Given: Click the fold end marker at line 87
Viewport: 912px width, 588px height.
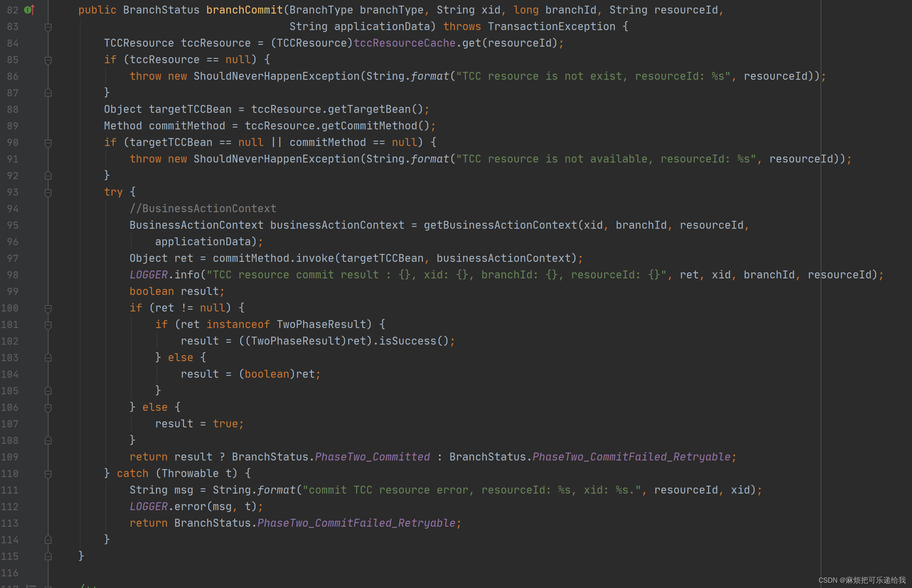Looking at the screenshot, I should point(48,93).
